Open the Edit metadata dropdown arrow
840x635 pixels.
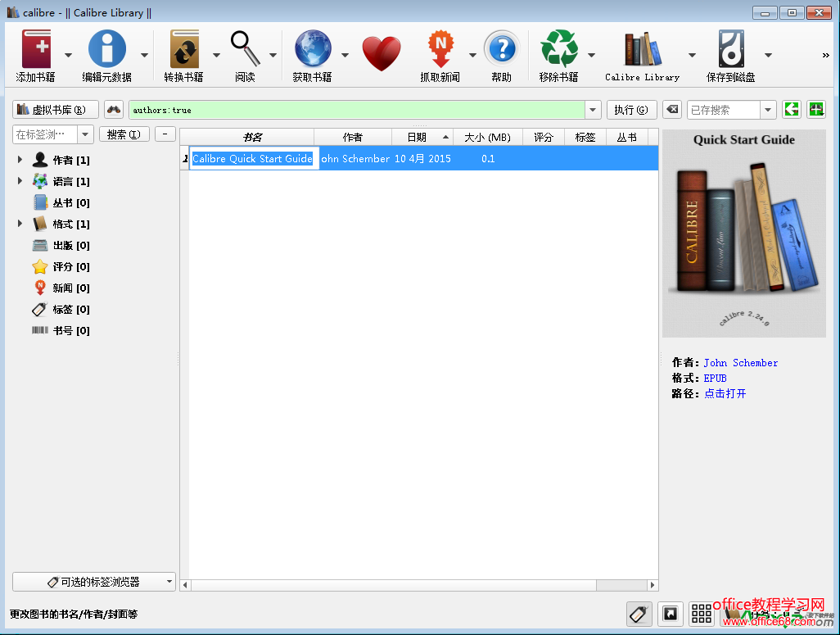pos(144,55)
